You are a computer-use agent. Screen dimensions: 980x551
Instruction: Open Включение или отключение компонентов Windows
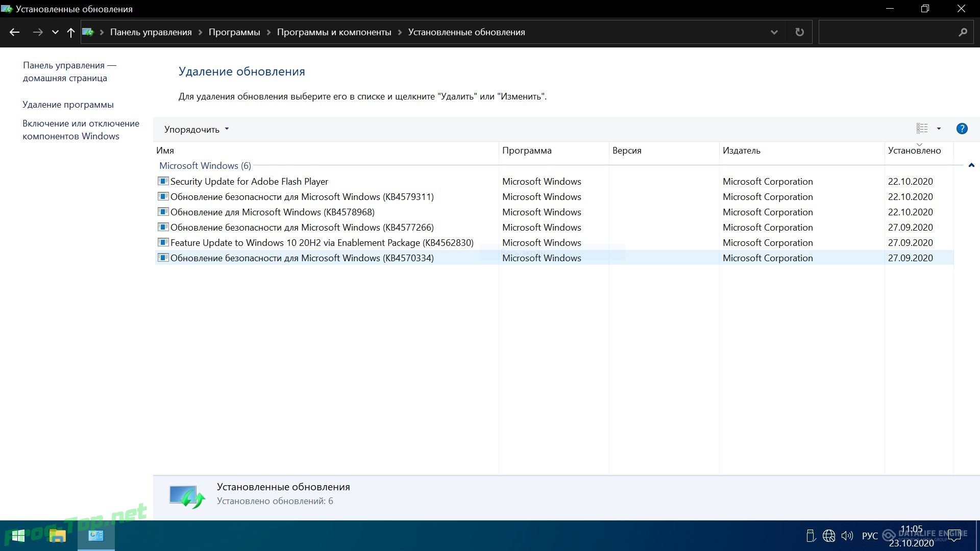(x=81, y=130)
